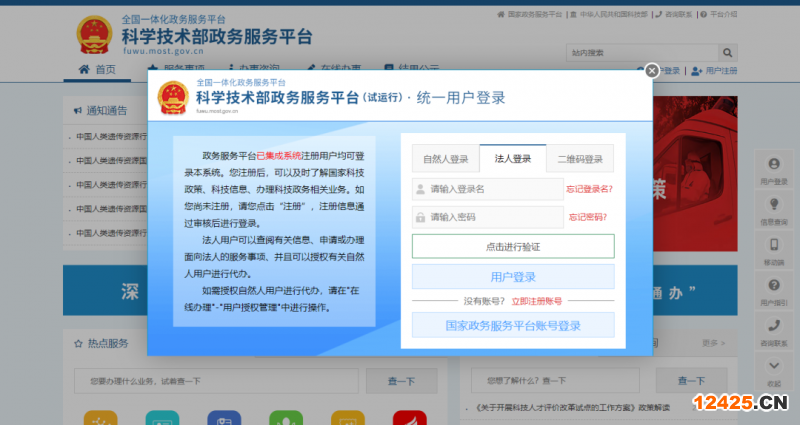Click the 咨询联系 phone sidebar icon

click(x=774, y=326)
